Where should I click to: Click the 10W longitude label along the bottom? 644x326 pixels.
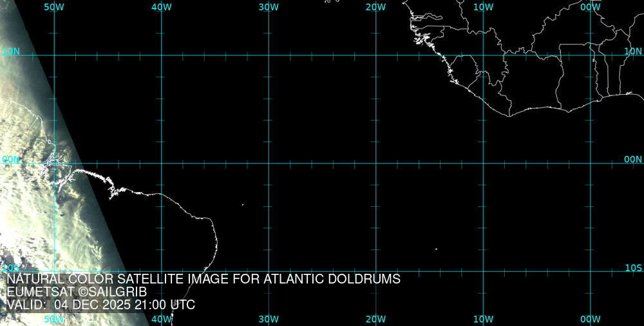coord(483,319)
